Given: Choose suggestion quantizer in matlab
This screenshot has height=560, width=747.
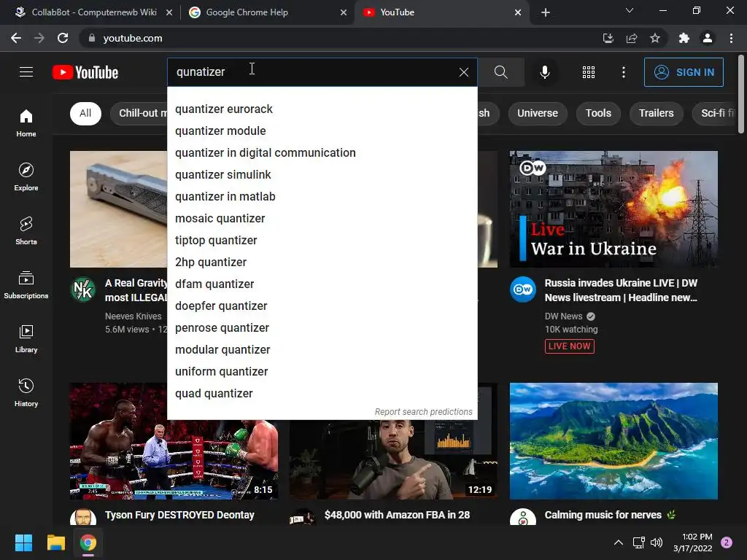Looking at the screenshot, I should 322,197.
